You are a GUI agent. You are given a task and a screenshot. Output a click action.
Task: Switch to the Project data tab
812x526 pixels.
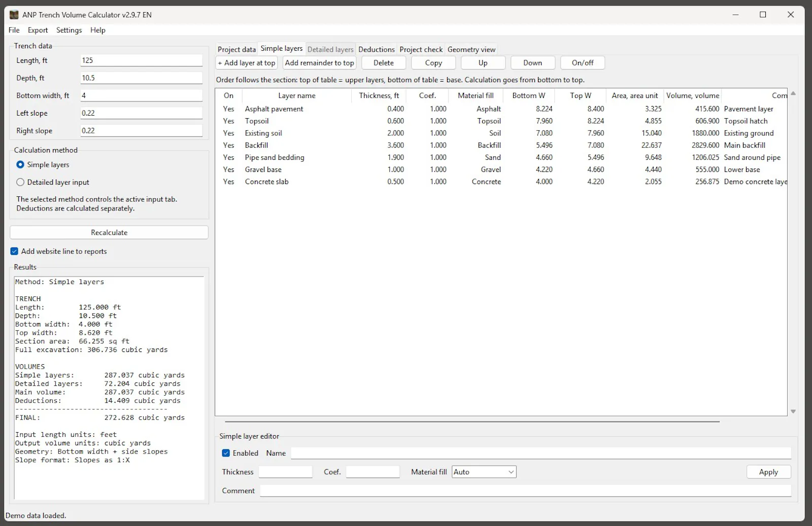click(236, 49)
